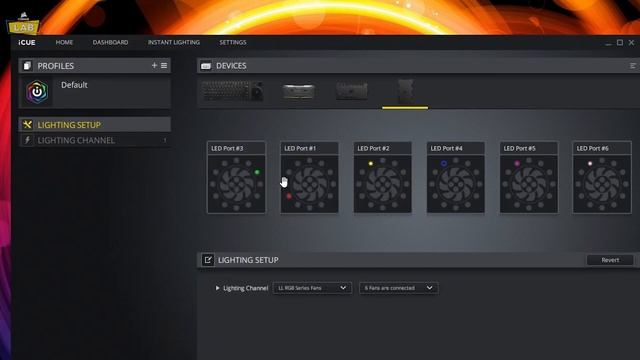Click the edit icon beside Lighting Setup header
Image resolution: width=640 pixels, height=360 pixels.
(x=208, y=260)
